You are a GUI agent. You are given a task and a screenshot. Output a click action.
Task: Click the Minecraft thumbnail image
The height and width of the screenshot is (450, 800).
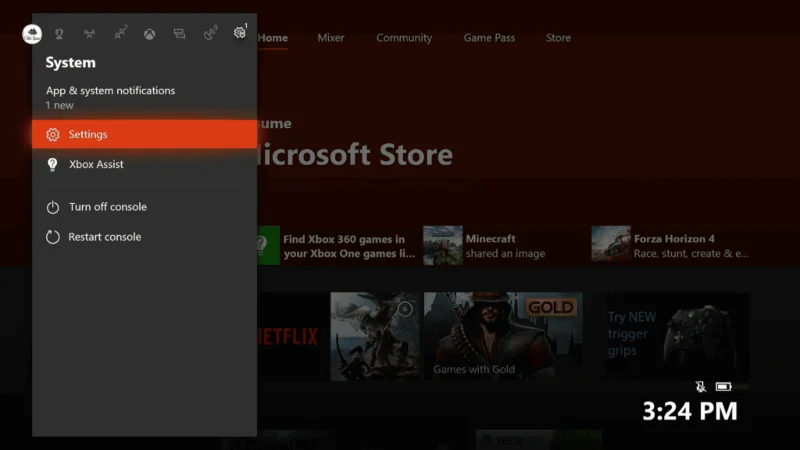443,245
